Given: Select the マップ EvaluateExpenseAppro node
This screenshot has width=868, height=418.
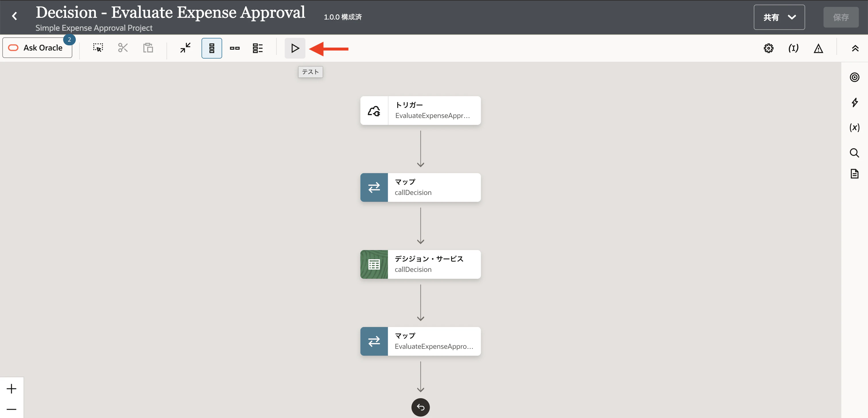Looking at the screenshot, I should point(421,341).
